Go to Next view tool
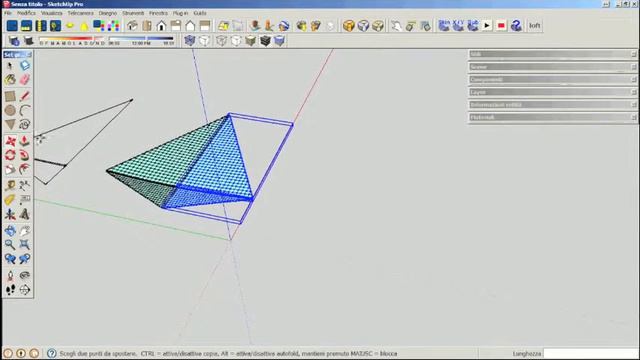 (24, 259)
